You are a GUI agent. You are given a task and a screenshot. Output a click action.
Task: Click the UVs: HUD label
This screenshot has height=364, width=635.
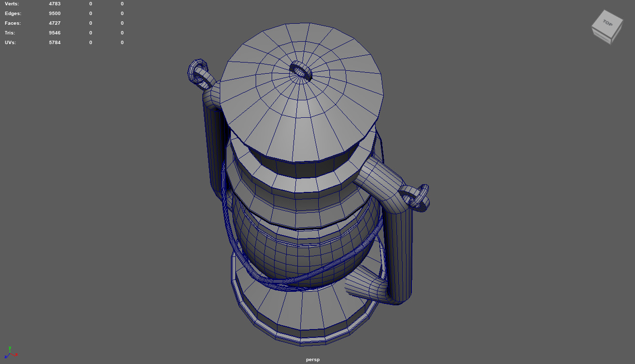tap(11, 43)
